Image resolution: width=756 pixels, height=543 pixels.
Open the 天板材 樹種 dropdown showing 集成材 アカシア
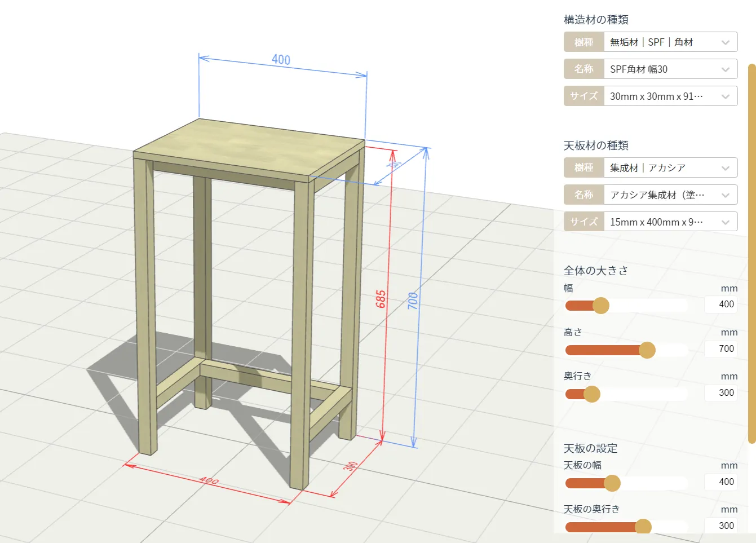[x=670, y=168]
